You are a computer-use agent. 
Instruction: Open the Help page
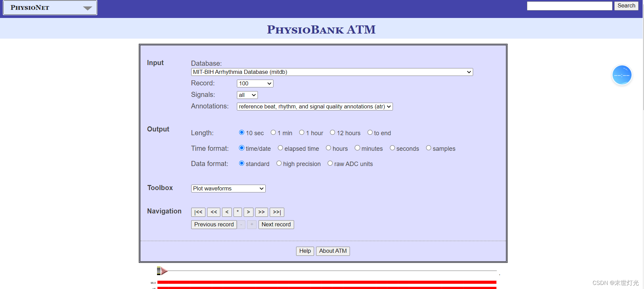pos(305,251)
